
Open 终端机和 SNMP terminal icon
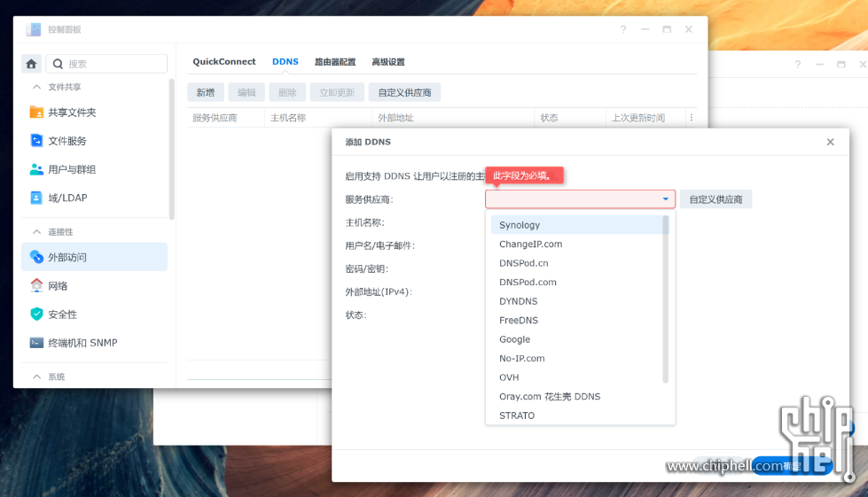coord(36,343)
